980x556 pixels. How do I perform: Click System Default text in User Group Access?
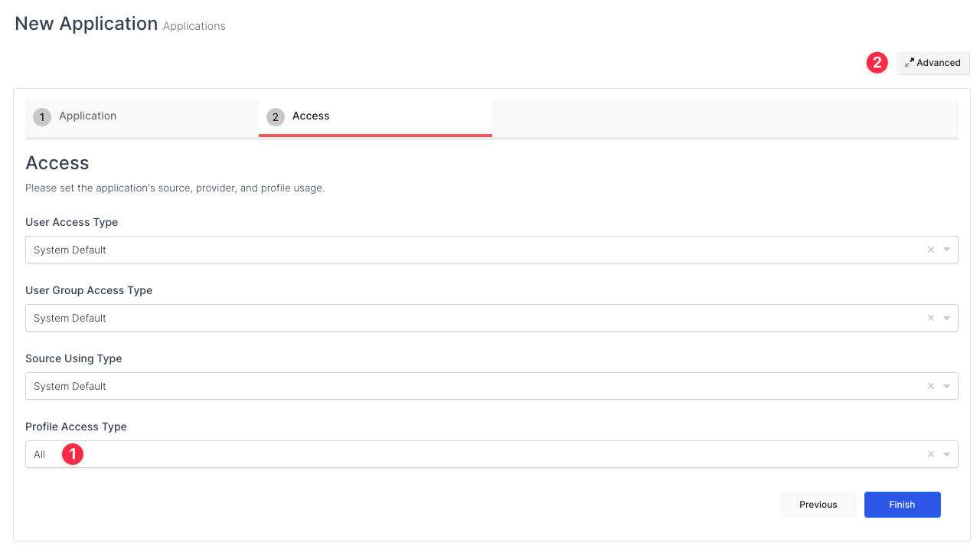click(x=70, y=318)
